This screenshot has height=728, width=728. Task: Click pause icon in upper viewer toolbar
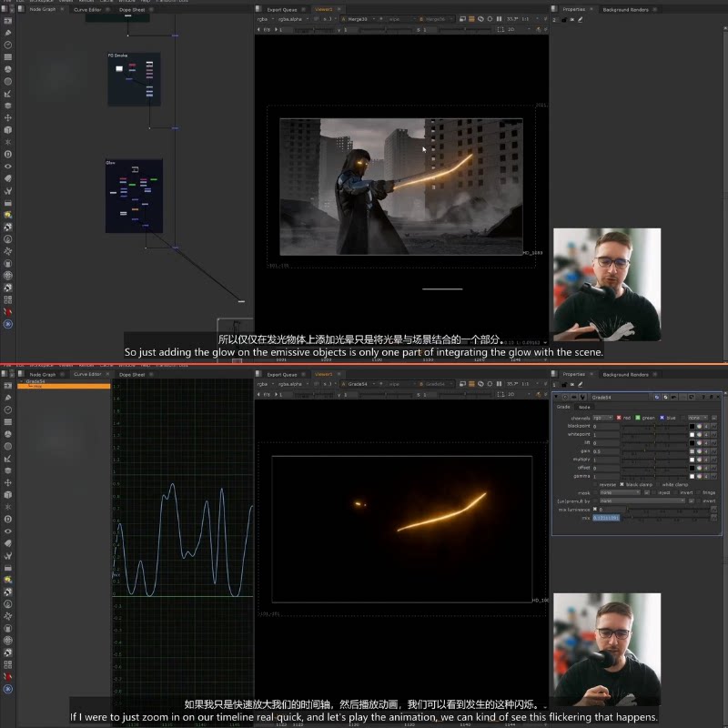499,19
